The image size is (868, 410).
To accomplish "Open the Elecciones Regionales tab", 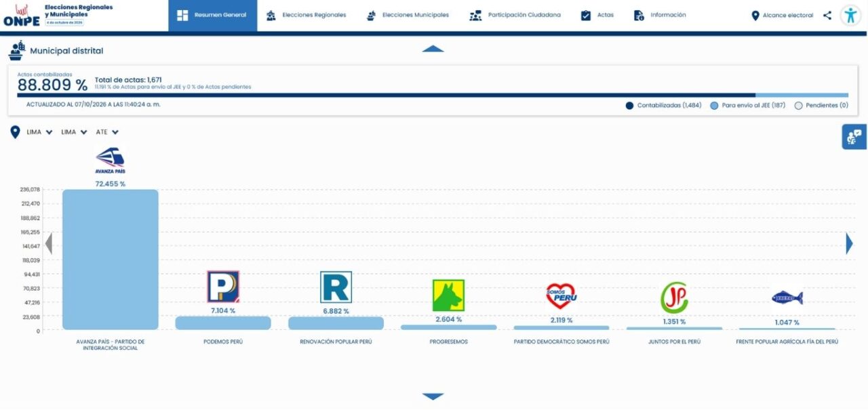I will click(x=306, y=15).
